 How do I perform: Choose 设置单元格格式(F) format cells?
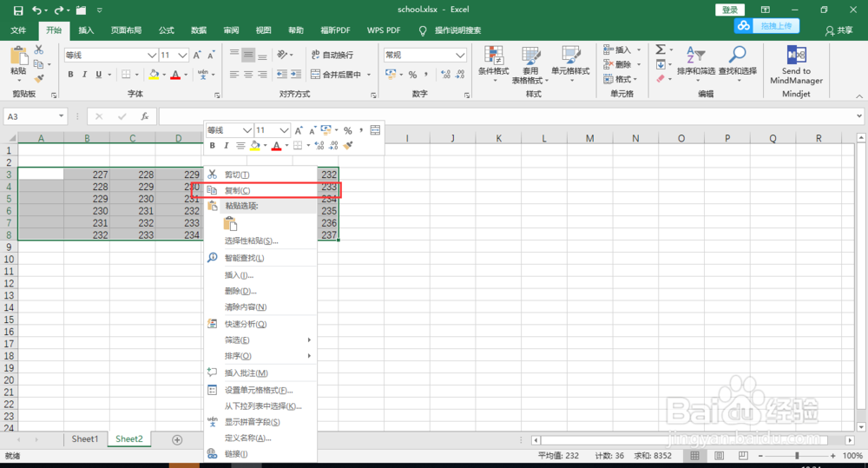260,390
